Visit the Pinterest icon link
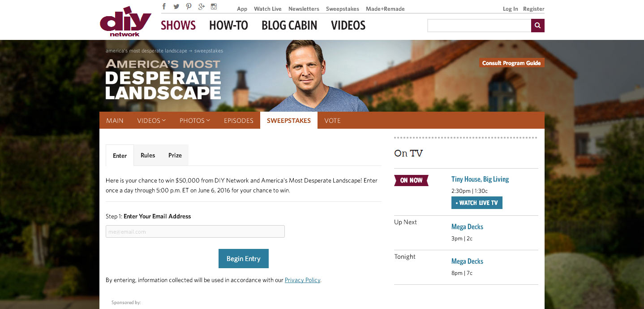 pyautogui.click(x=189, y=6)
